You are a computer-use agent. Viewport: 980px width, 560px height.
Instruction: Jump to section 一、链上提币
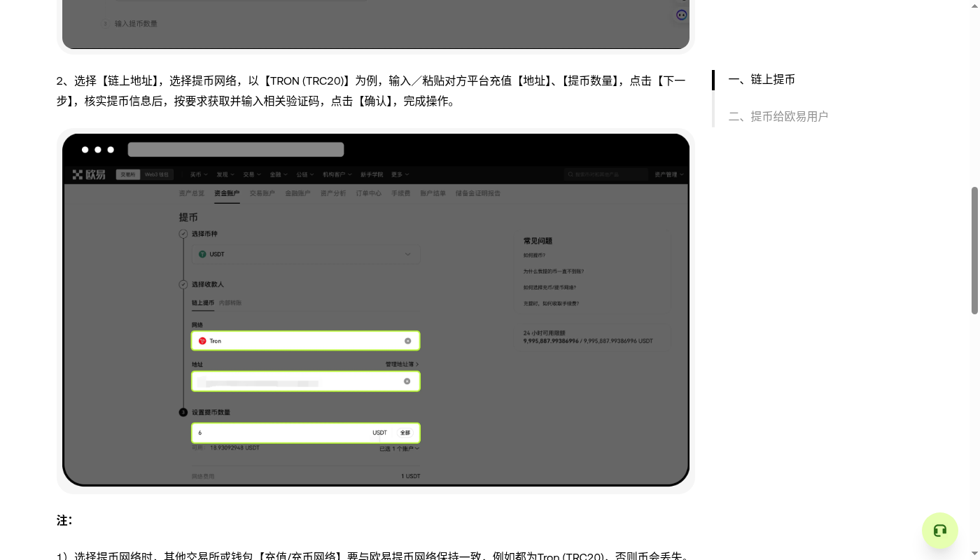[x=762, y=80]
